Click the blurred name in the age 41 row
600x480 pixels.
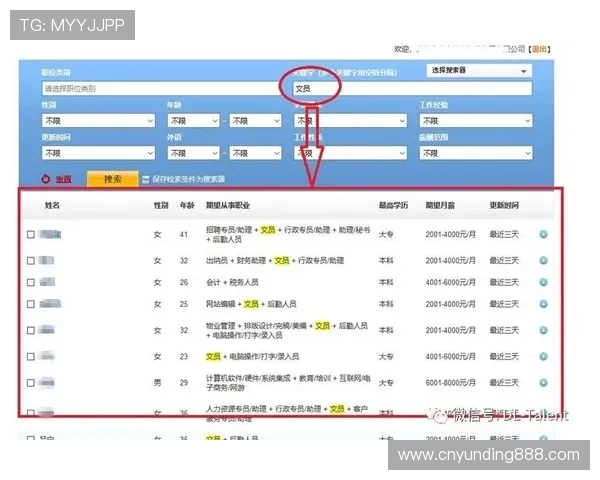pyautogui.click(x=50, y=234)
